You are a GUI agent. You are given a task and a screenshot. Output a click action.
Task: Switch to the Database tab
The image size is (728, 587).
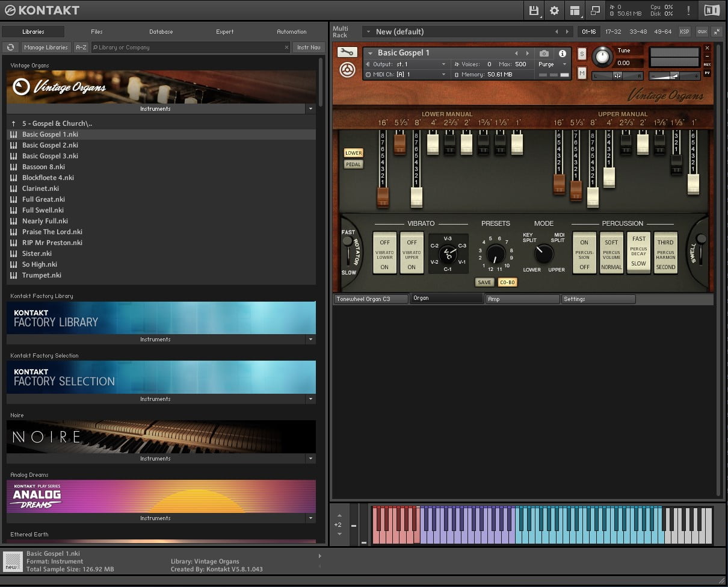coord(161,32)
